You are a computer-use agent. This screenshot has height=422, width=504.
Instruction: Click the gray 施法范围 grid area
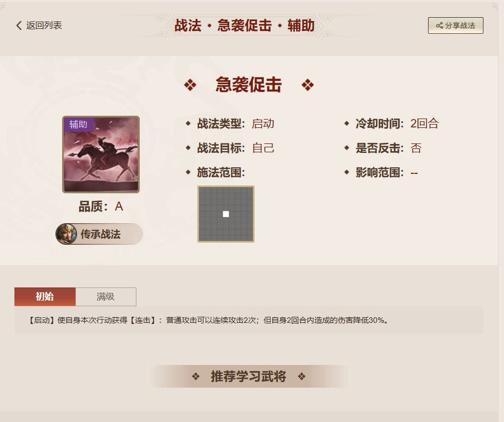tap(226, 214)
